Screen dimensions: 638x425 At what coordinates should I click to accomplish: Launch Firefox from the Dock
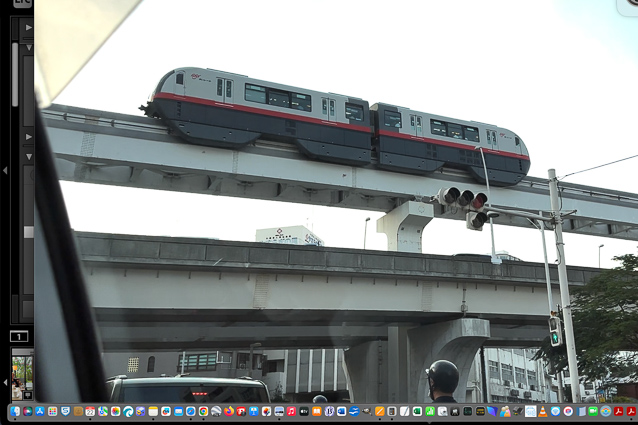pos(229,412)
